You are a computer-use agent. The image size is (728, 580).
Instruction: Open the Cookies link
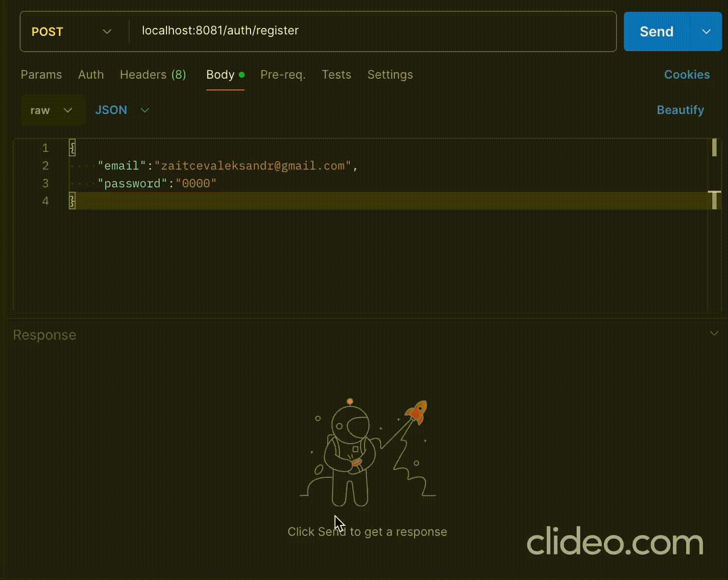tap(687, 75)
